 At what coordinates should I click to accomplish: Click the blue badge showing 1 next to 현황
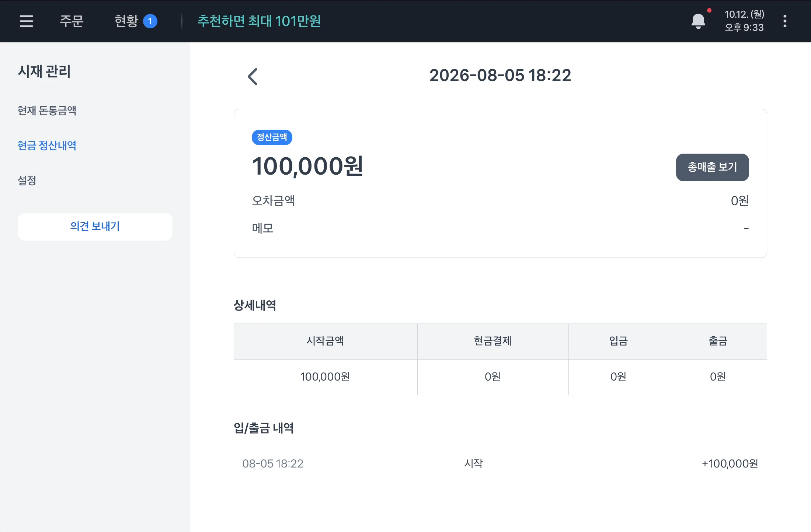coord(150,21)
